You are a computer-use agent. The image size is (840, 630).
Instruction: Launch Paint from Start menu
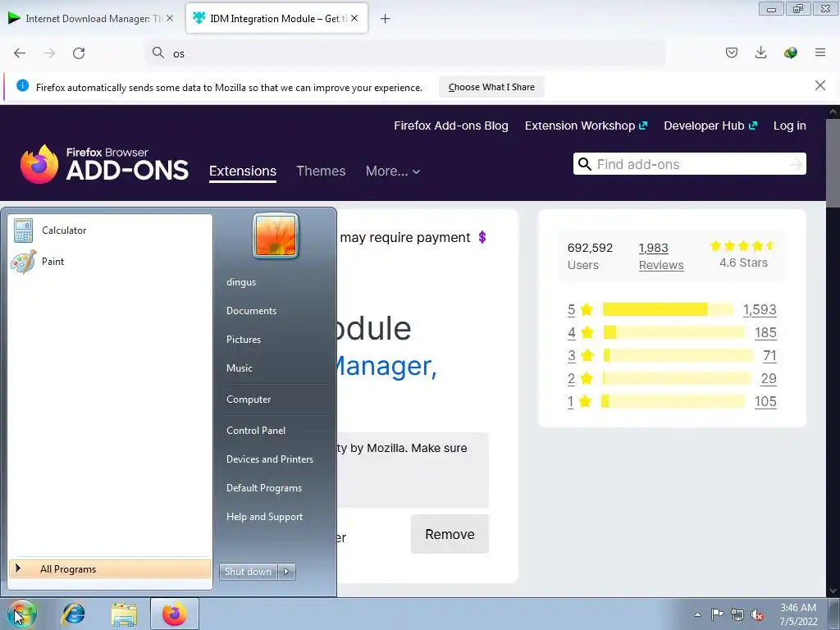[111, 262]
